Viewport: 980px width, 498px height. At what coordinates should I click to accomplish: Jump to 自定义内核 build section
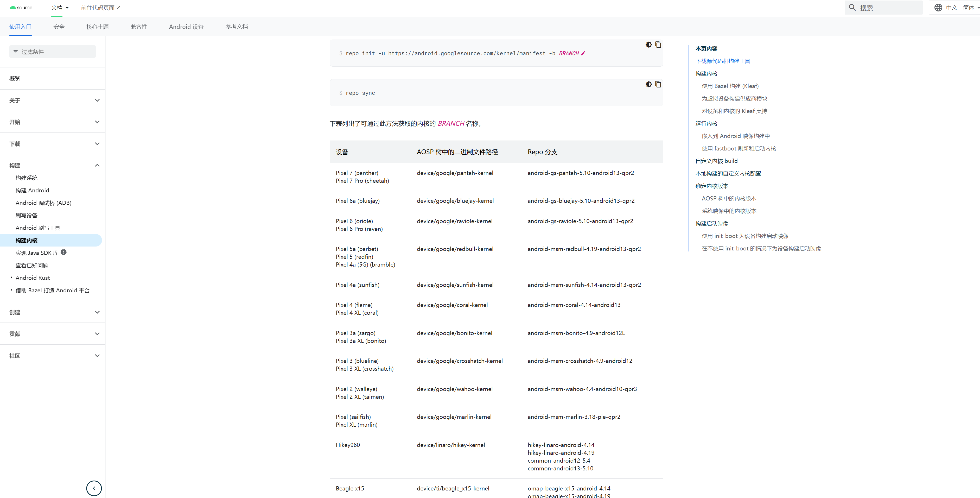pyautogui.click(x=716, y=161)
